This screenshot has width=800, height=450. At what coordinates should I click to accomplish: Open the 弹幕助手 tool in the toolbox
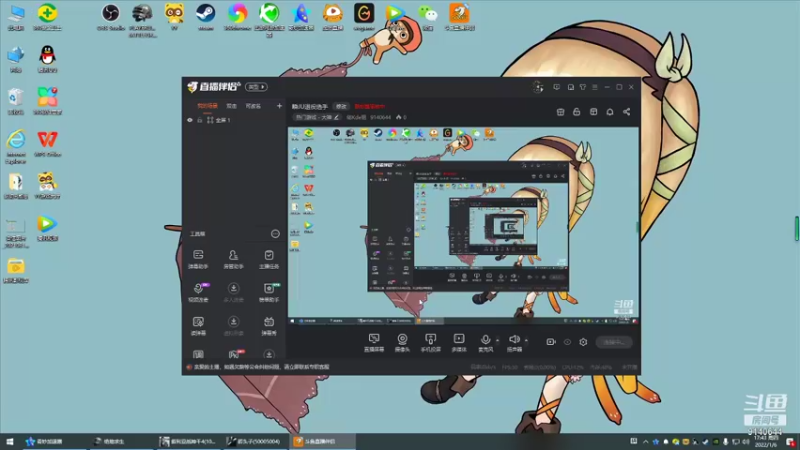[198, 259]
